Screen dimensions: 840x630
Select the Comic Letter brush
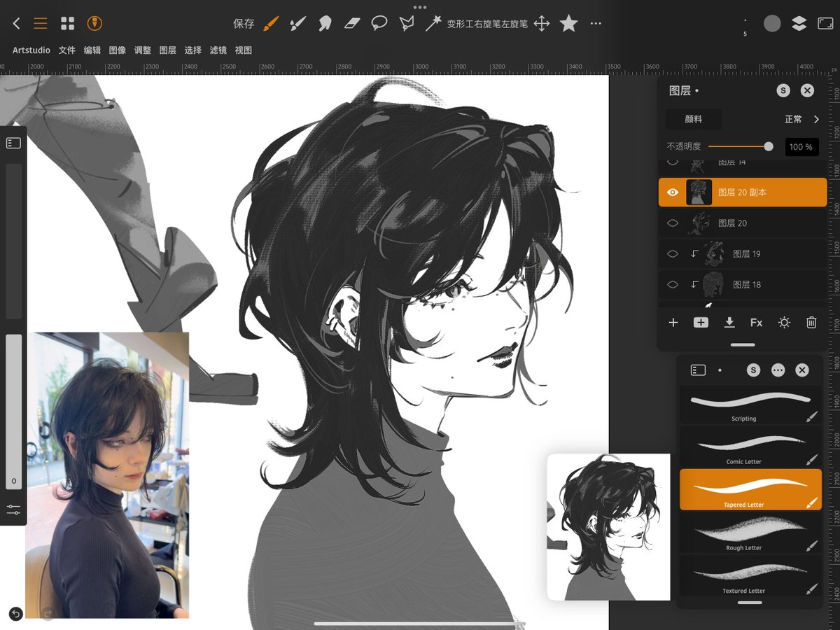click(x=750, y=447)
